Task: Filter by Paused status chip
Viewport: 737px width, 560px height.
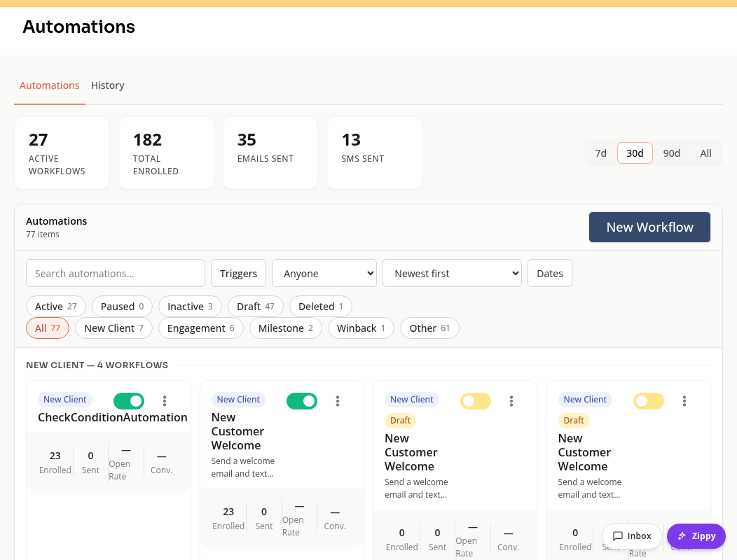Action: [x=122, y=307]
